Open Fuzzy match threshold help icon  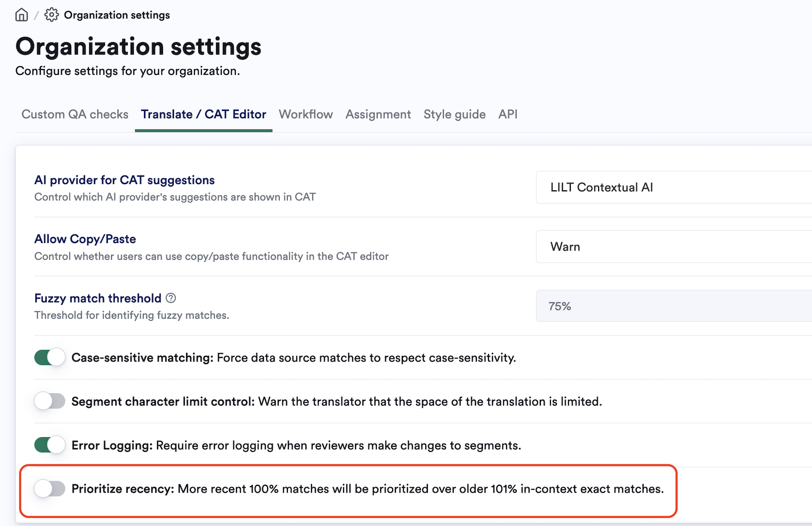pos(171,298)
